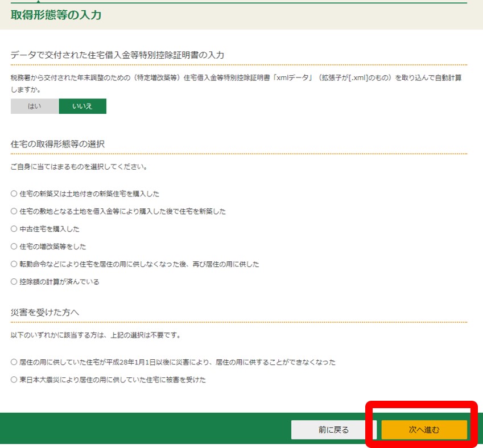
Task: Click the 住宅の取得形態等の選択 section heading
Action: [57, 143]
